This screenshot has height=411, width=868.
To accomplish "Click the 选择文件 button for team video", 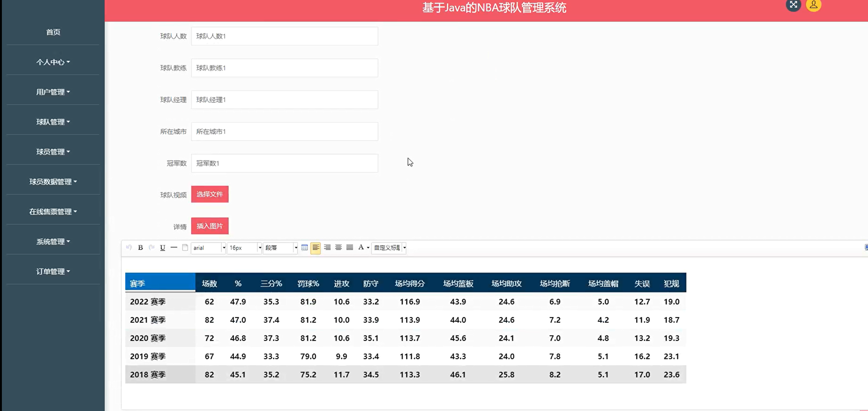I will point(210,194).
